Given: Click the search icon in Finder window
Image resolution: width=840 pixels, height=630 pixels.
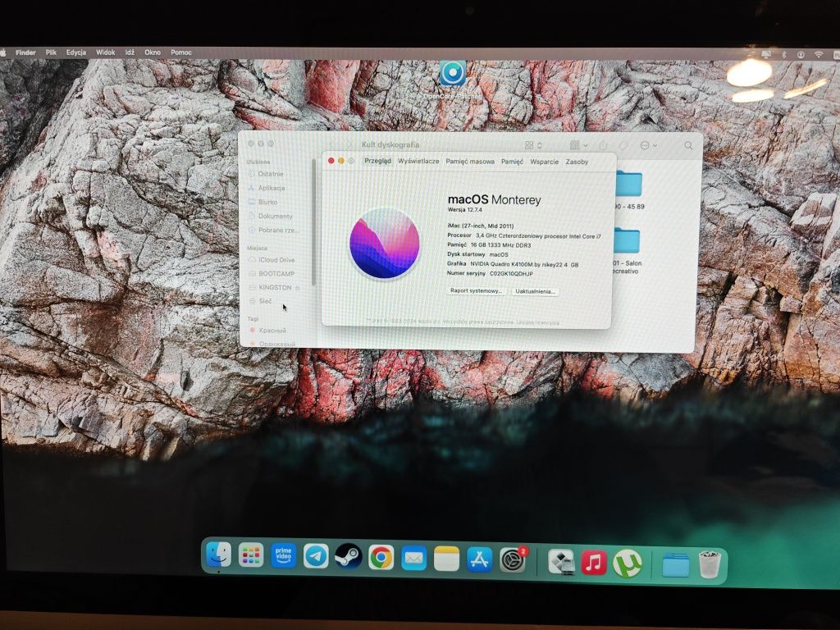Looking at the screenshot, I should [688, 145].
